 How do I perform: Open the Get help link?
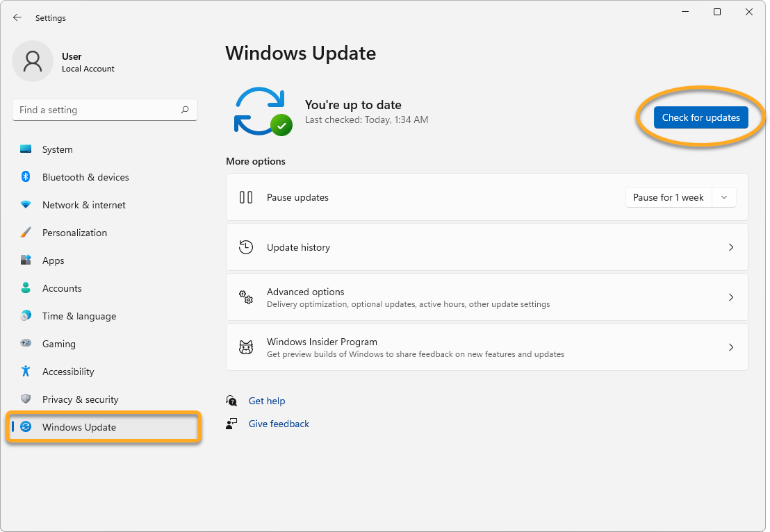267,401
